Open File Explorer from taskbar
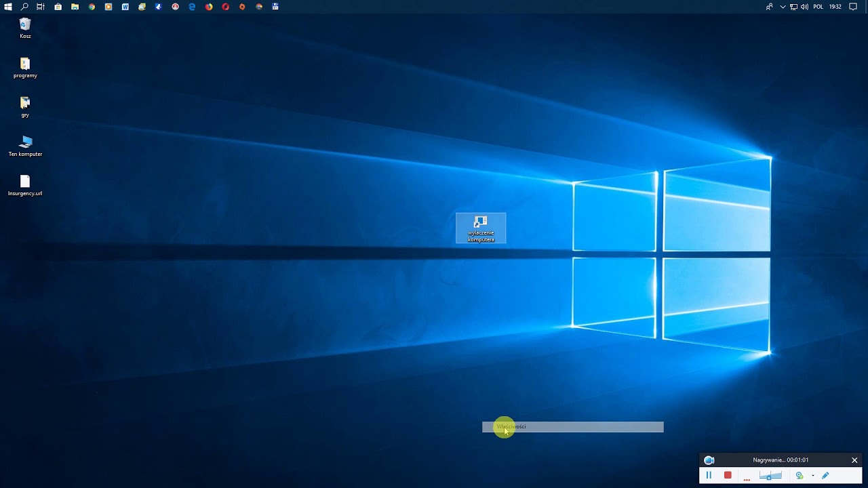868x488 pixels. pyautogui.click(x=75, y=7)
